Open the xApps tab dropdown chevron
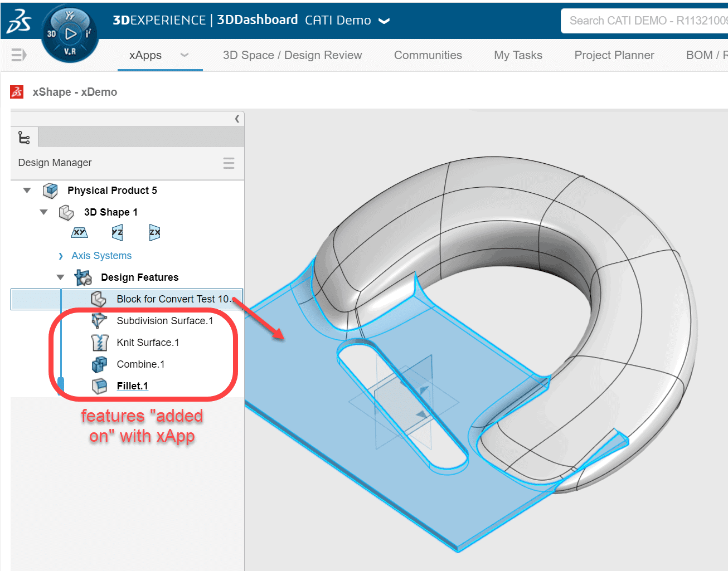Image resolution: width=728 pixels, height=571 pixels. coord(185,55)
